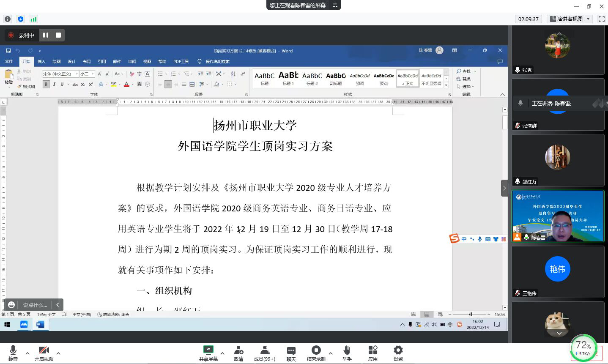The image size is (608, 364).
Task: Turn on video (开启视频)
Action: click(44, 353)
